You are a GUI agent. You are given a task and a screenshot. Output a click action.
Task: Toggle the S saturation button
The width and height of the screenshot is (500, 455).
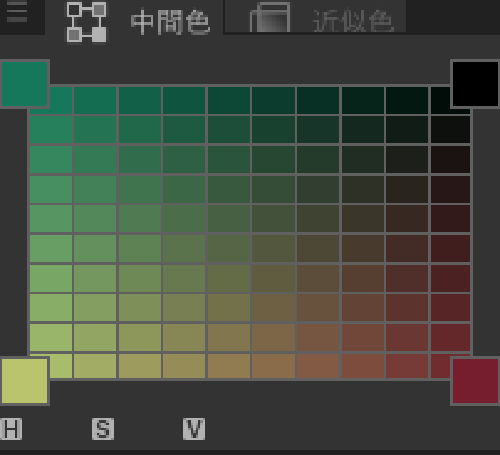point(103,429)
